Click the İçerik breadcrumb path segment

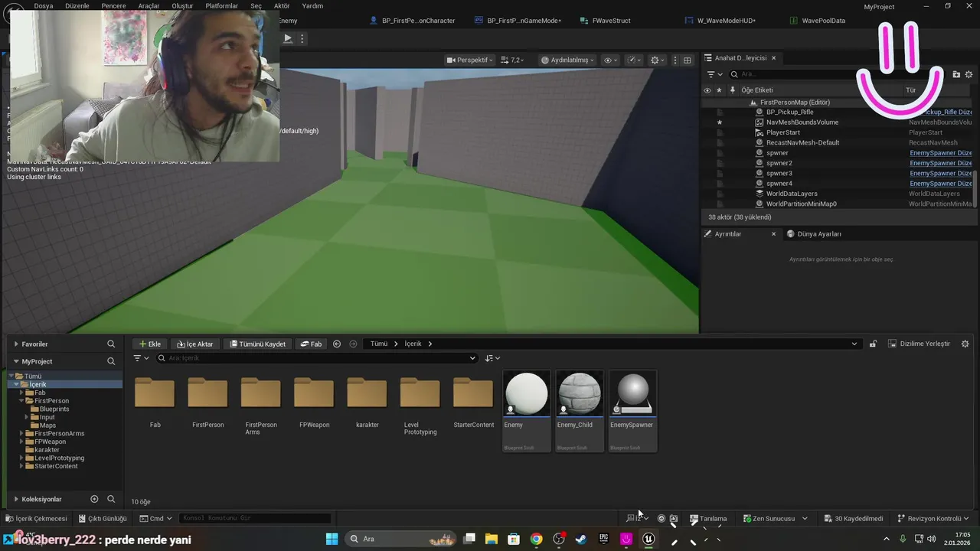pyautogui.click(x=413, y=344)
